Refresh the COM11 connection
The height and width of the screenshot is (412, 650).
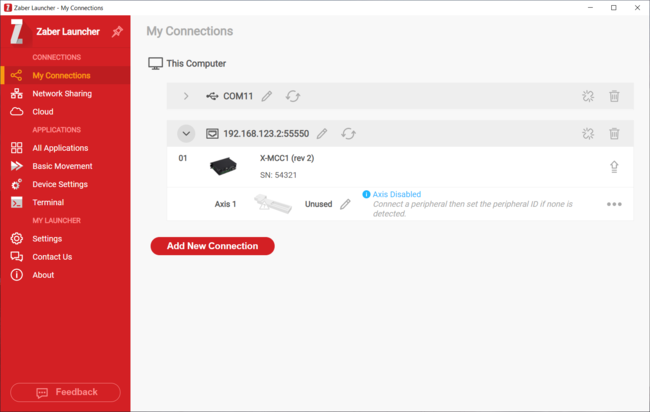pyautogui.click(x=293, y=96)
